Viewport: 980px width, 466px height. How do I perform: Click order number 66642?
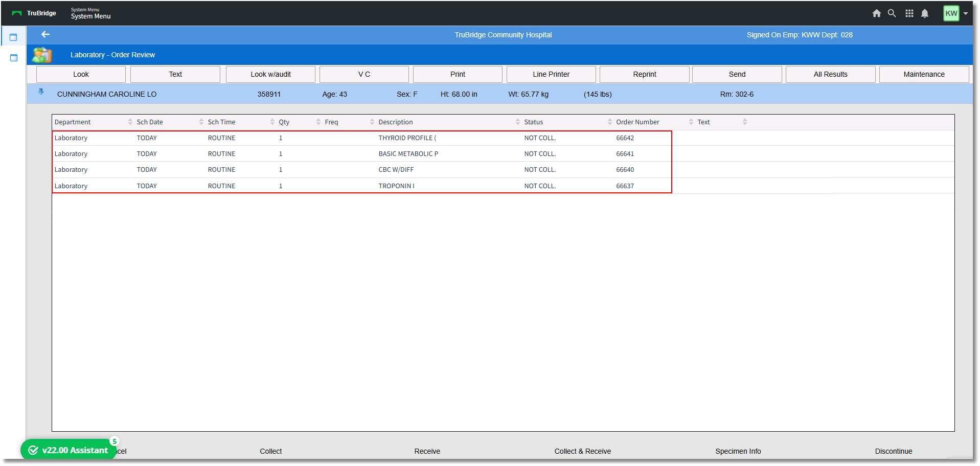click(x=625, y=138)
